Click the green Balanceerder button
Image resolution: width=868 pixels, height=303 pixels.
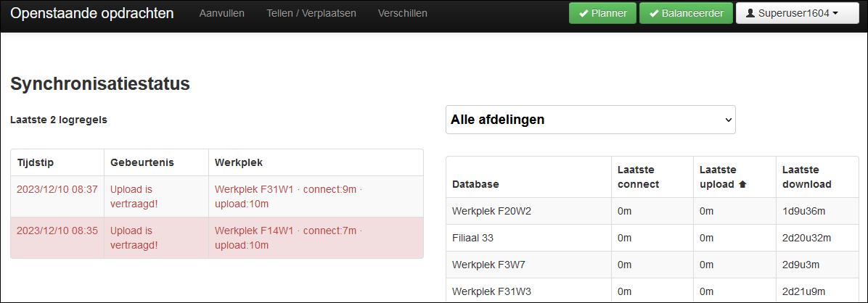687,13
